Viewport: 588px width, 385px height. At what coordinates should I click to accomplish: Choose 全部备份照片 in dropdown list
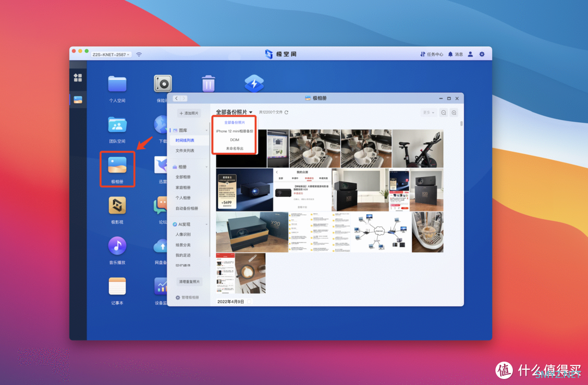pyautogui.click(x=234, y=122)
